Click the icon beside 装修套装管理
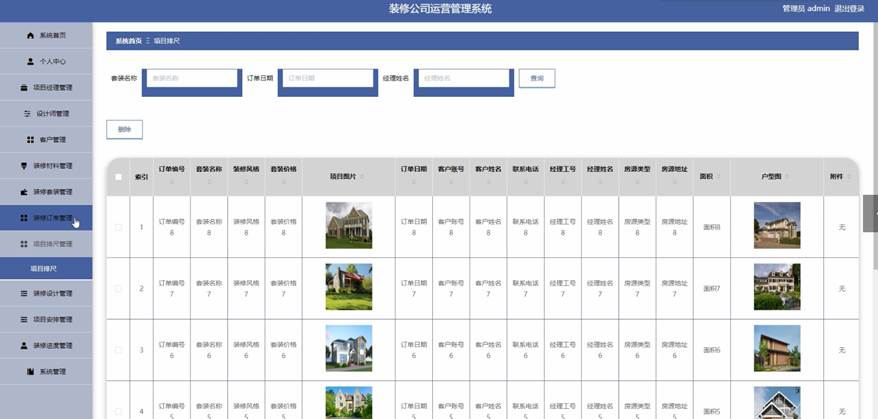The height and width of the screenshot is (419, 878). [24, 192]
